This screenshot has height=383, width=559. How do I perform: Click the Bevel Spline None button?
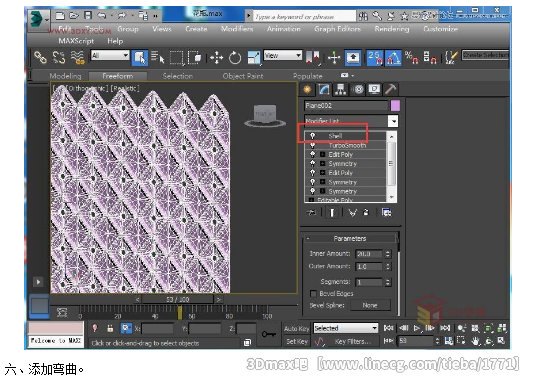(370, 305)
